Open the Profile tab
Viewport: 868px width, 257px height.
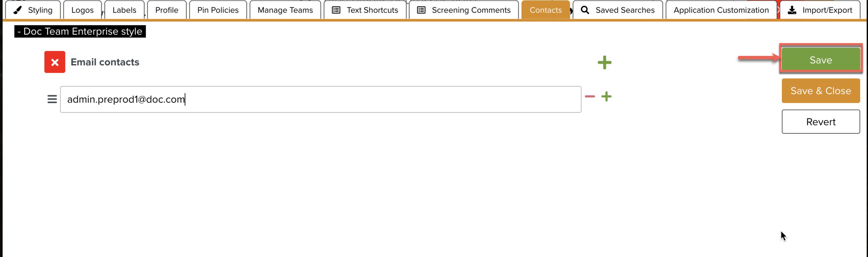[x=167, y=10]
